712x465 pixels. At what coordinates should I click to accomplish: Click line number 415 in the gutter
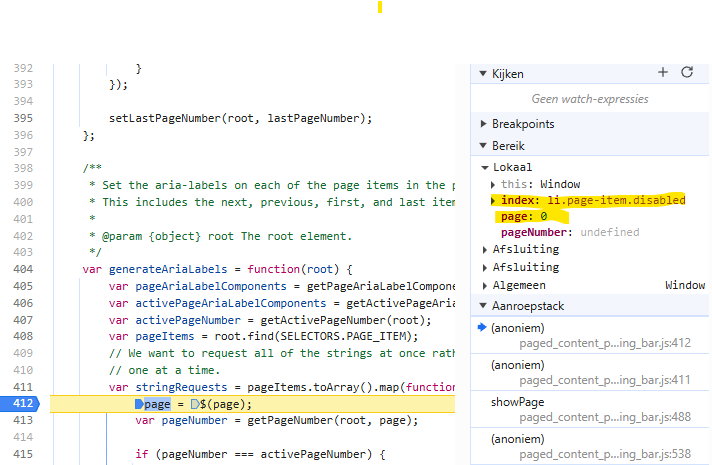tap(23, 454)
